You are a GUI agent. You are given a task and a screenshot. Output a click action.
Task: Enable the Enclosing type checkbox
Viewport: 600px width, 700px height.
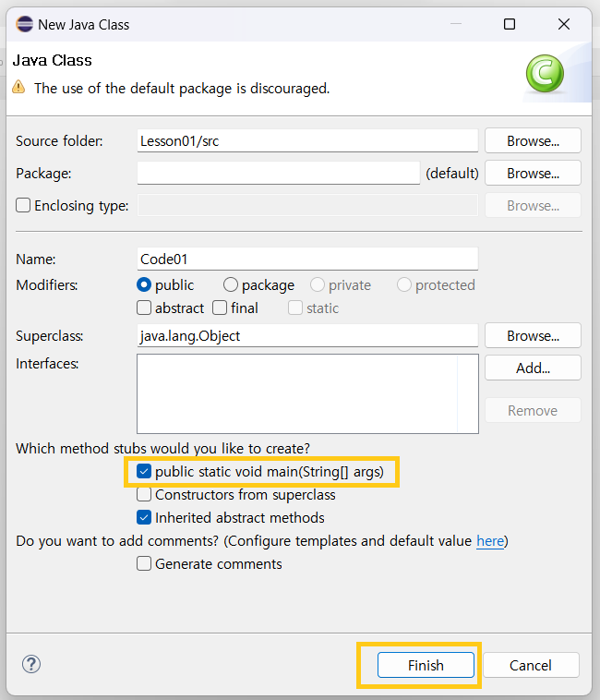(23, 206)
